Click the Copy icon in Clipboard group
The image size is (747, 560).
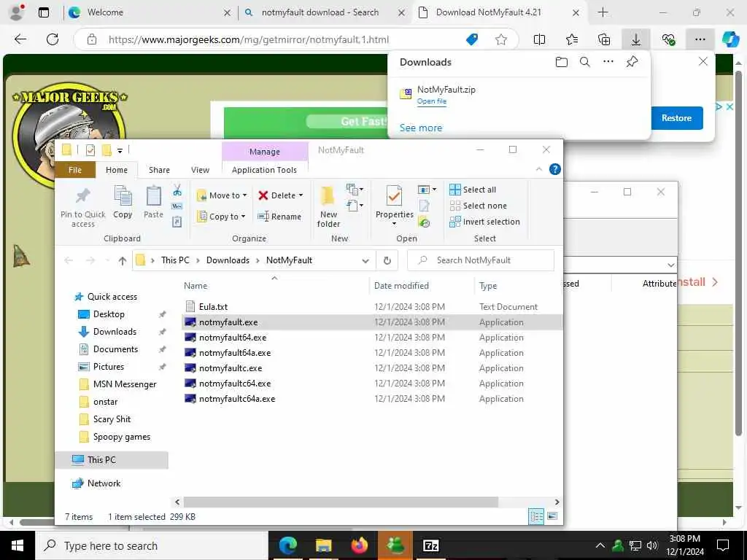click(123, 196)
